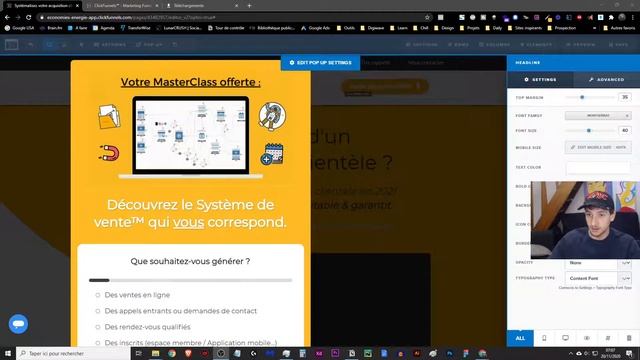This screenshot has width=640, height=360.
Task: Click the Top Margin value field
Action: coord(625,97)
